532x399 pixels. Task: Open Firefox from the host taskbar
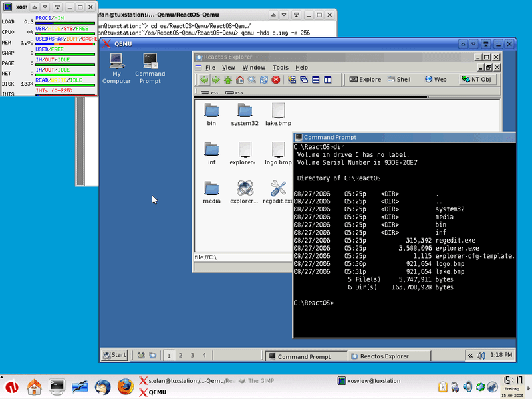[x=126, y=386]
